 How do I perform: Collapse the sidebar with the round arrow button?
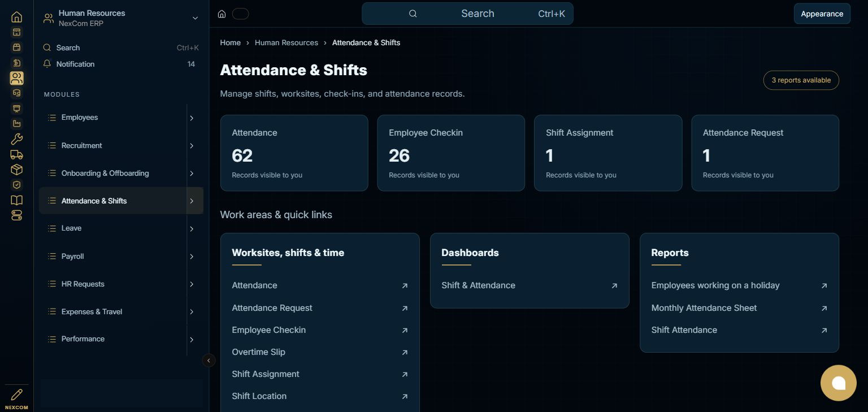[209, 361]
